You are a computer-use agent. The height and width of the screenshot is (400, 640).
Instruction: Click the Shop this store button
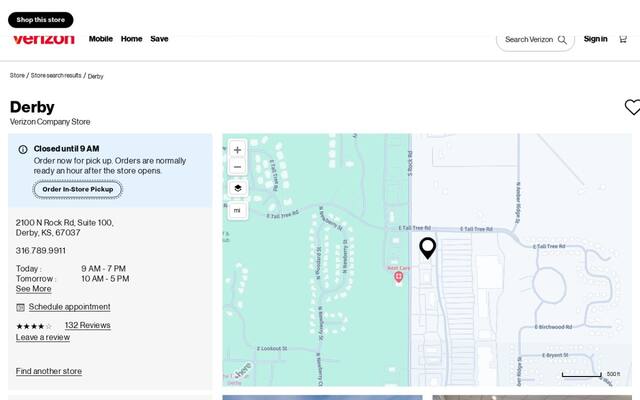point(40,20)
